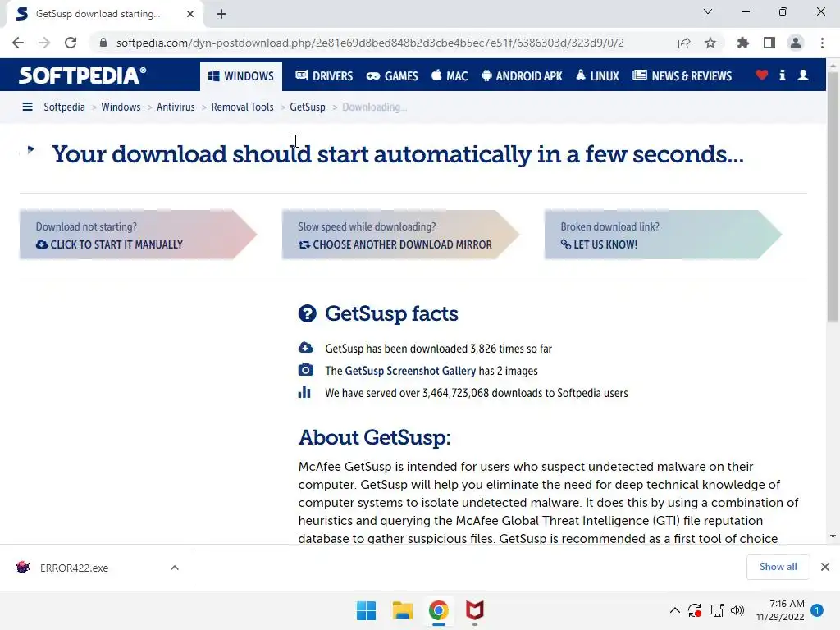Open the volume tray icon
The width and height of the screenshot is (840, 630).
[x=737, y=610]
